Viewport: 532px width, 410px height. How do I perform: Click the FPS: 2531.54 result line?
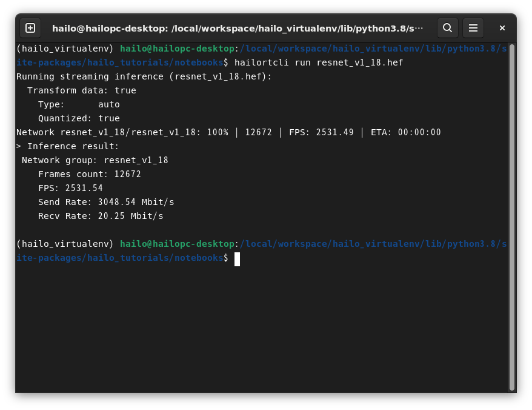click(x=70, y=188)
